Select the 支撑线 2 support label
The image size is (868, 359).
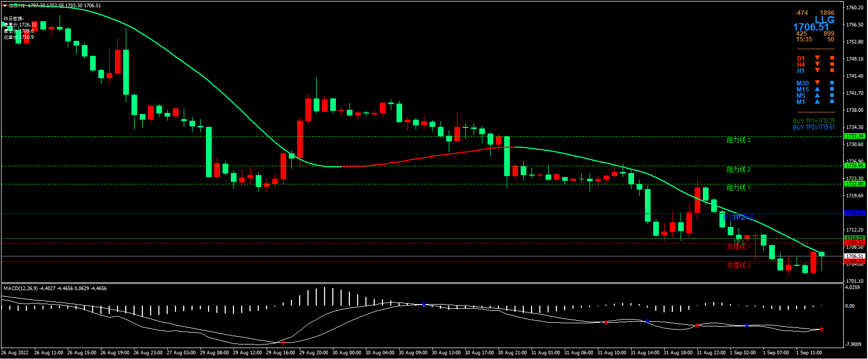click(739, 265)
